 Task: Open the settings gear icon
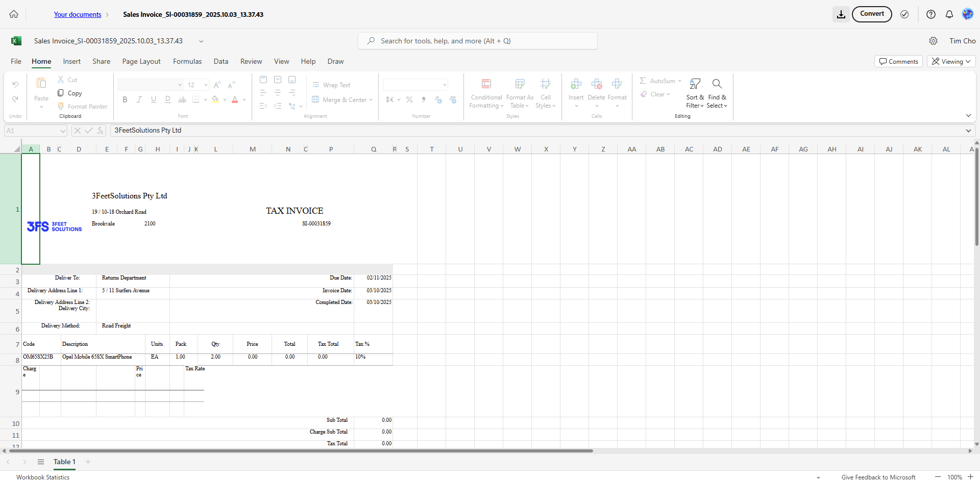point(933,41)
